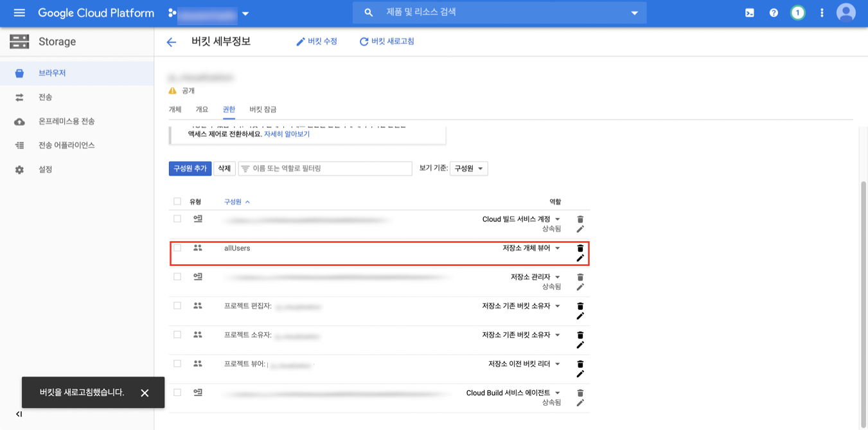Open the hamburger navigation menu

(x=19, y=13)
